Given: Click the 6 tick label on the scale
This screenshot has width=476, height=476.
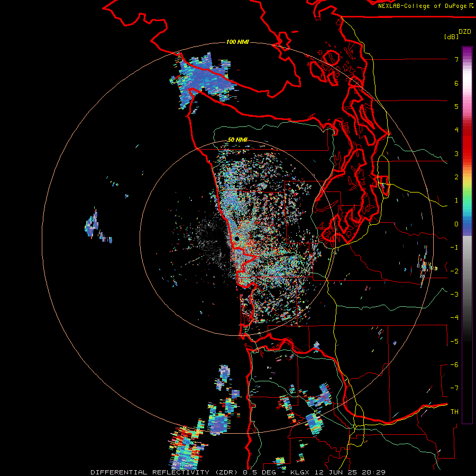Looking at the screenshot, I should tap(456, 83).
